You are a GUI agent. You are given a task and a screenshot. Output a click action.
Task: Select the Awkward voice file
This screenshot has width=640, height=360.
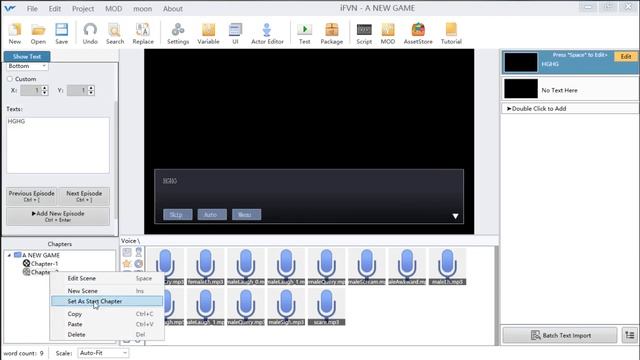pyautogui.click(x=407, y=267)
